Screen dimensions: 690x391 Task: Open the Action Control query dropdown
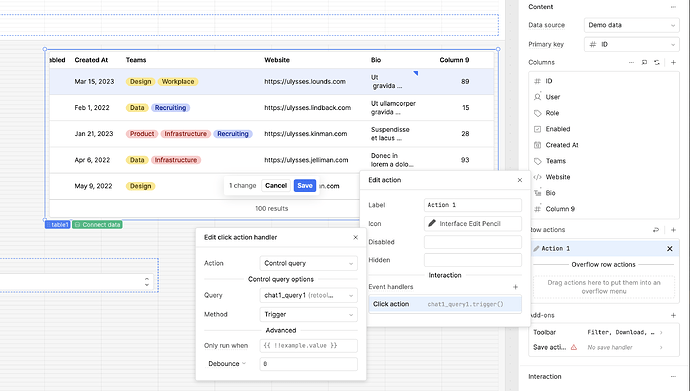point(308,263)
